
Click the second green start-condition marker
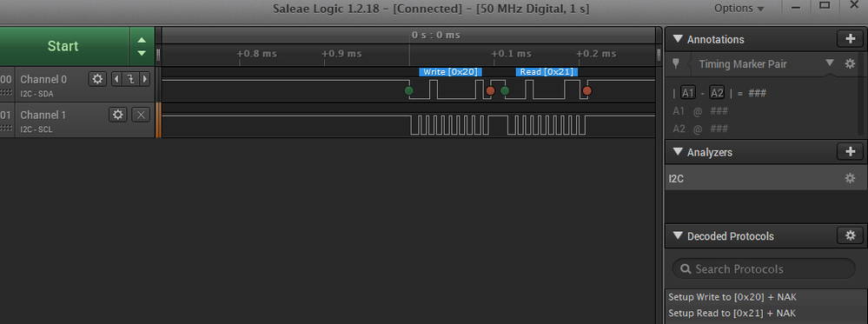pos(505,90)
